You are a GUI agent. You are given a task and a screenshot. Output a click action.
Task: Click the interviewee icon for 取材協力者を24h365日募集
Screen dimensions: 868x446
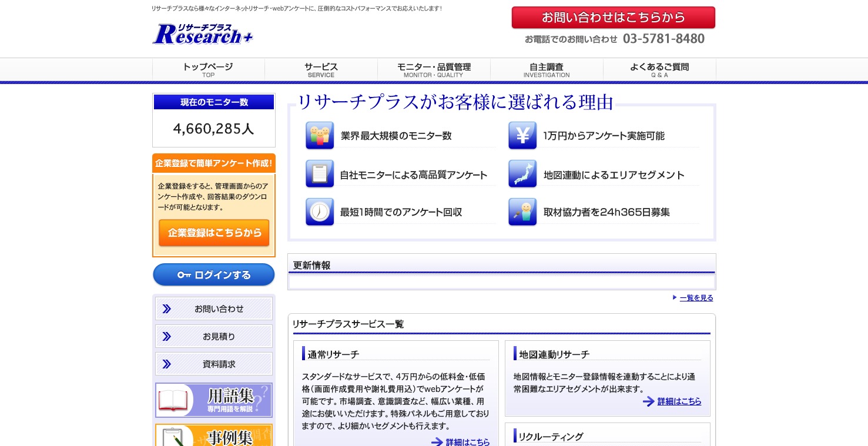tap(522, 212)
